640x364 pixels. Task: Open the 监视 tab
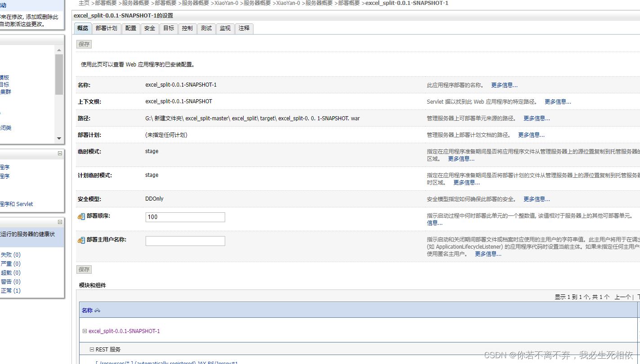tap(225, 28)
